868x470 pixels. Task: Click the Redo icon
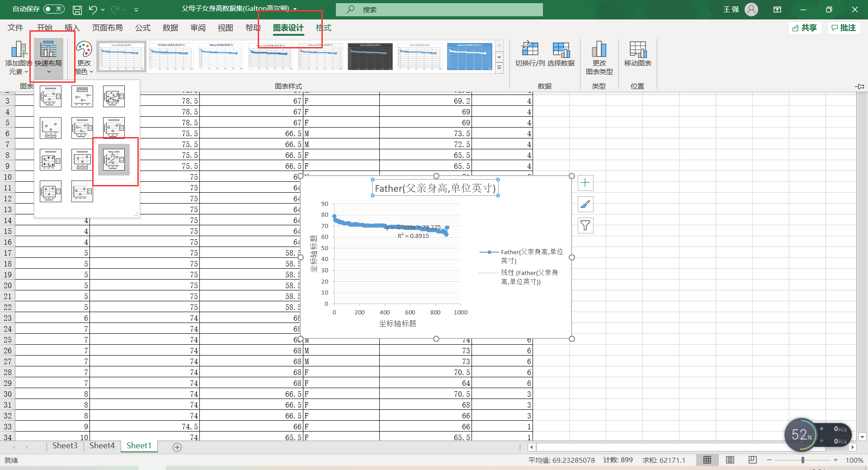115,9
